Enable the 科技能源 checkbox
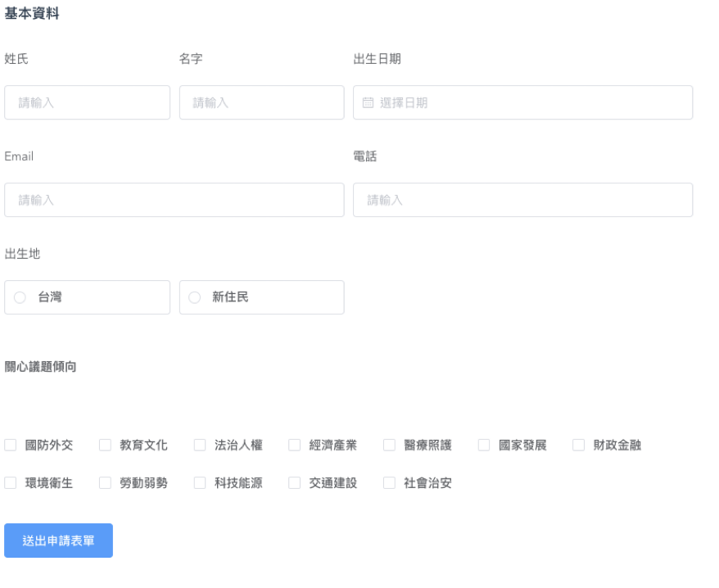 tap(200, 482)
